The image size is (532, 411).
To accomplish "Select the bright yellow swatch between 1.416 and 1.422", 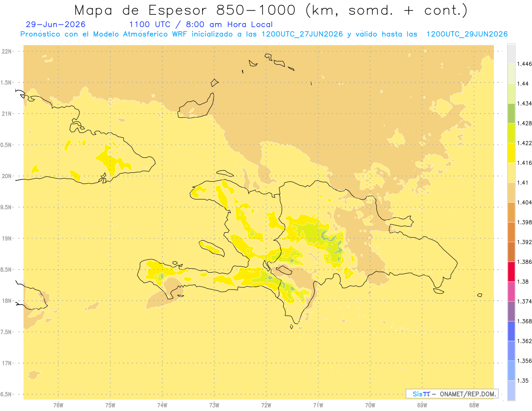I will 511,153.
